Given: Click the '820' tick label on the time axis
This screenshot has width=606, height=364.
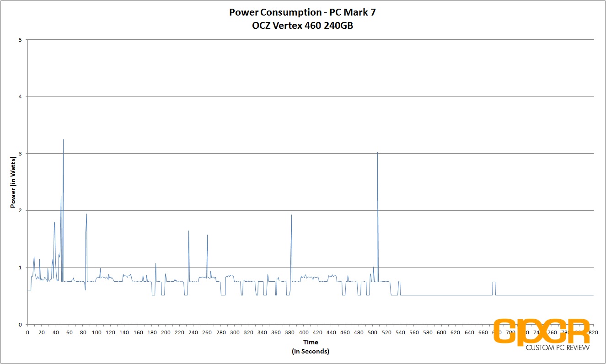Looking at the screenshot, I should [593, 332].
